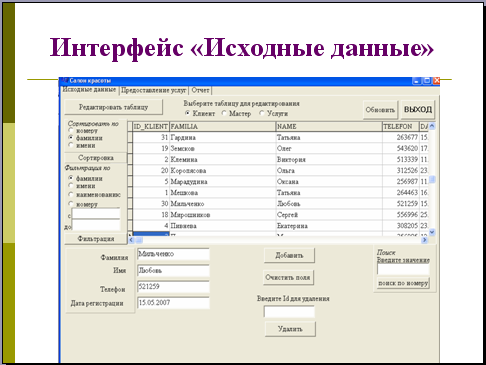The width and height of the screenshot is (486, 365).
Task: Click the Очистить поля button
Action: 288,277
